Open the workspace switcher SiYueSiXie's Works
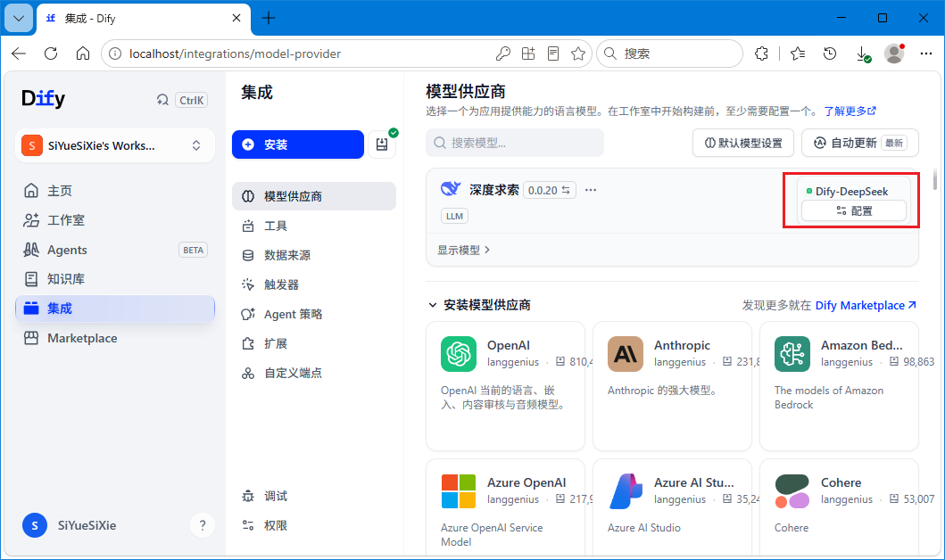 (115, 145)
